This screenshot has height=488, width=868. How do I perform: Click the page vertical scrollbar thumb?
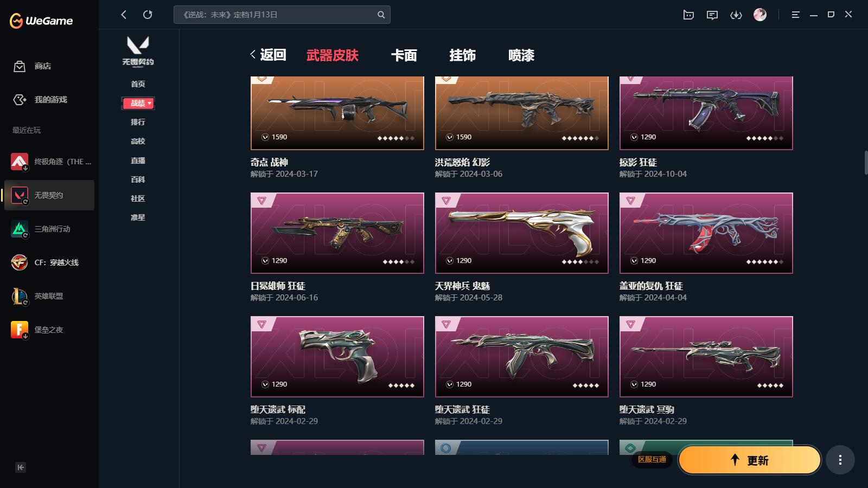pyautogui.click(x=866, y=163)
